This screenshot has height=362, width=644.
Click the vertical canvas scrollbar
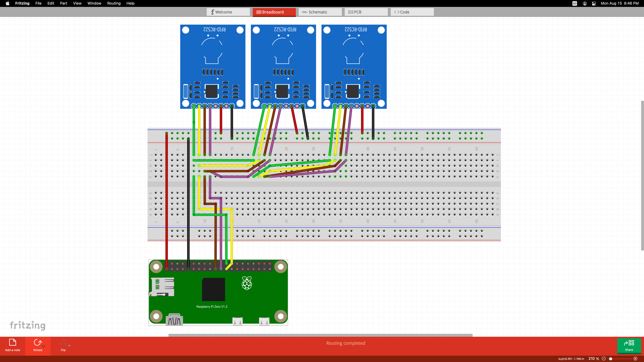(642, 176)
